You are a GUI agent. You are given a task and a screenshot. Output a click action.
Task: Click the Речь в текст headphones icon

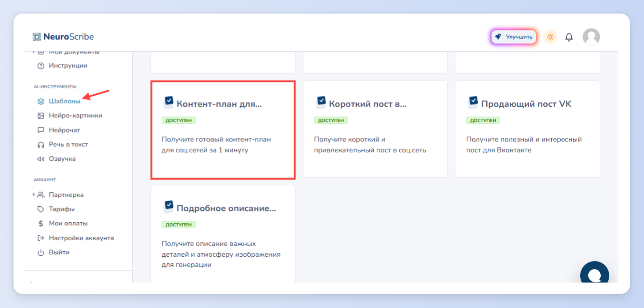click(41, 145)
